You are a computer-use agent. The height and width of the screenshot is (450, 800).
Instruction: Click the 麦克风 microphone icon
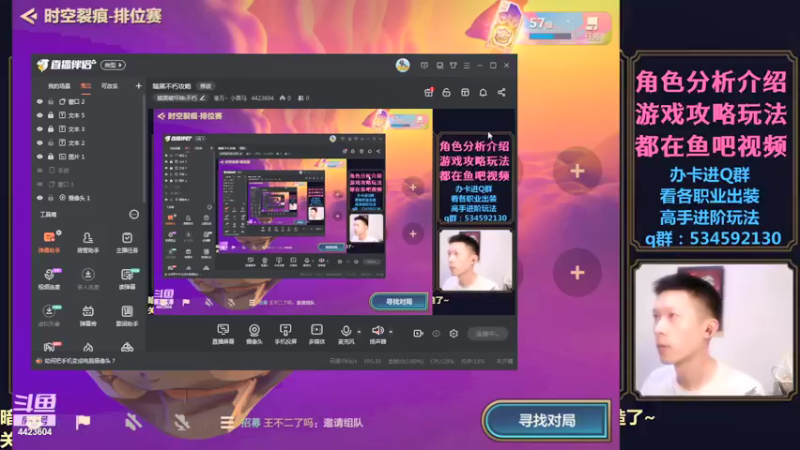point(346,334)
